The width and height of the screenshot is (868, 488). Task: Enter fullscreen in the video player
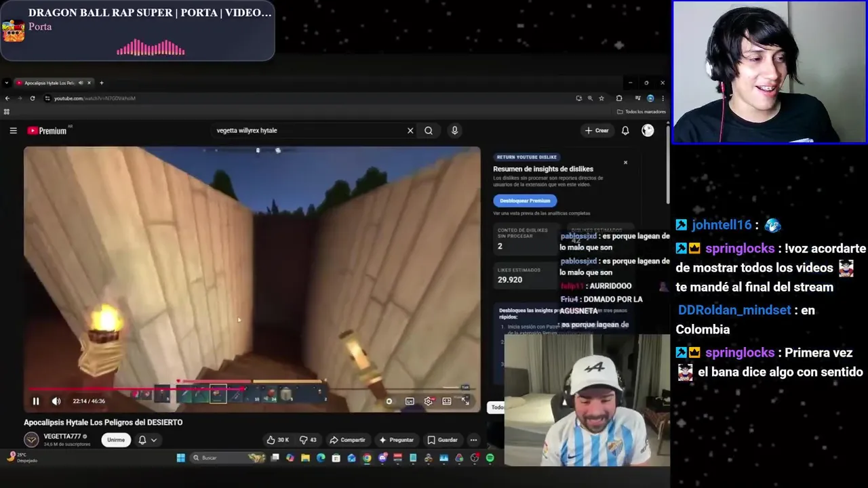pos(465,401)
